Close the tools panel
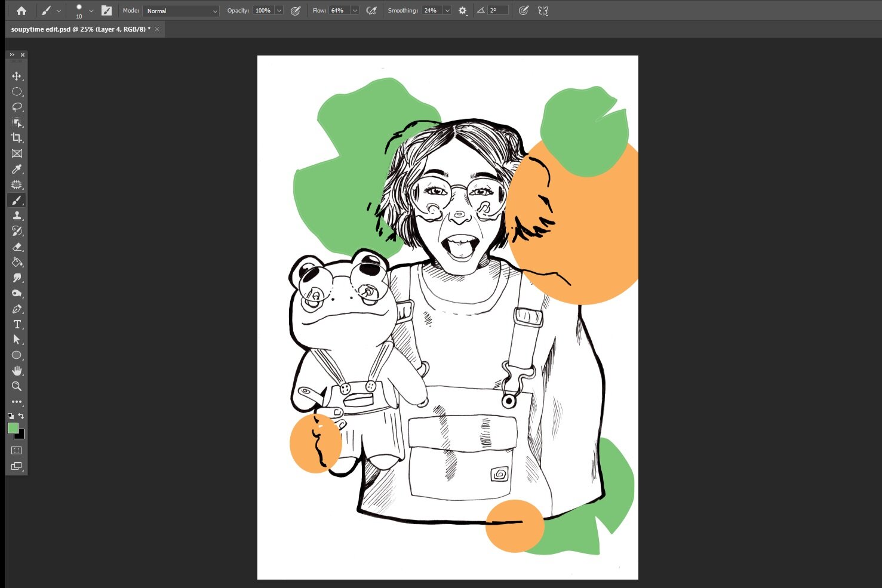 tap(23, 55)
